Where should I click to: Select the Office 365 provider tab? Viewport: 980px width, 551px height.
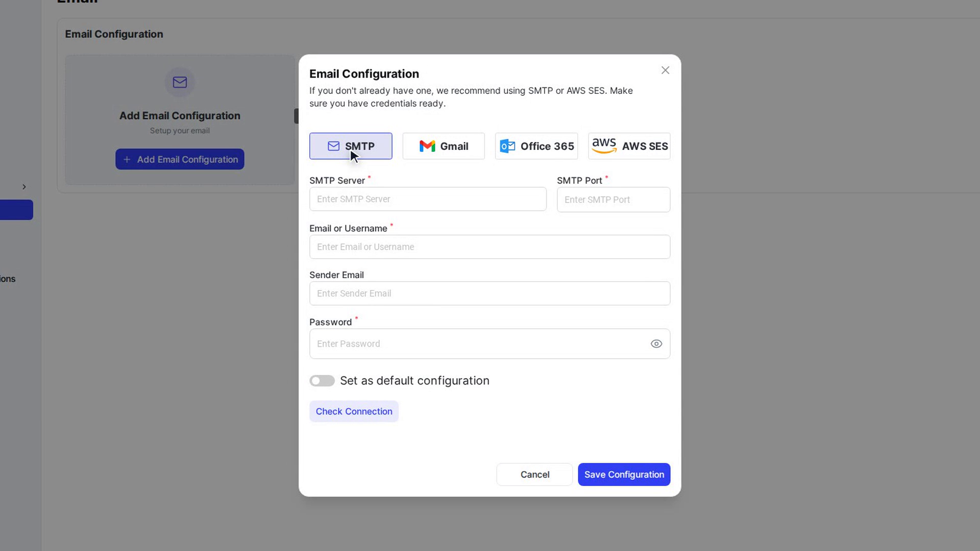[536, 146]
